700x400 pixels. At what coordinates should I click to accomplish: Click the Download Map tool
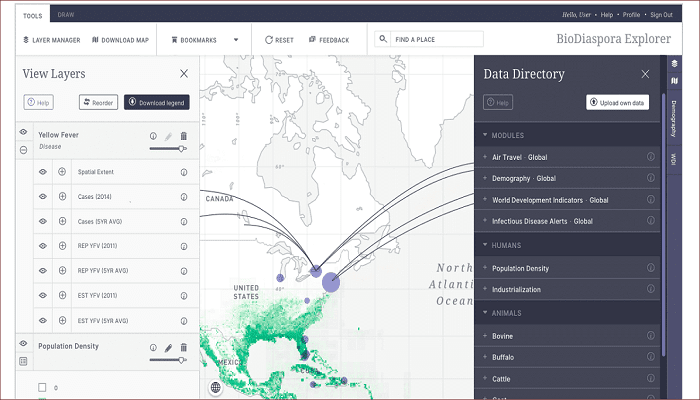point(120,40)
